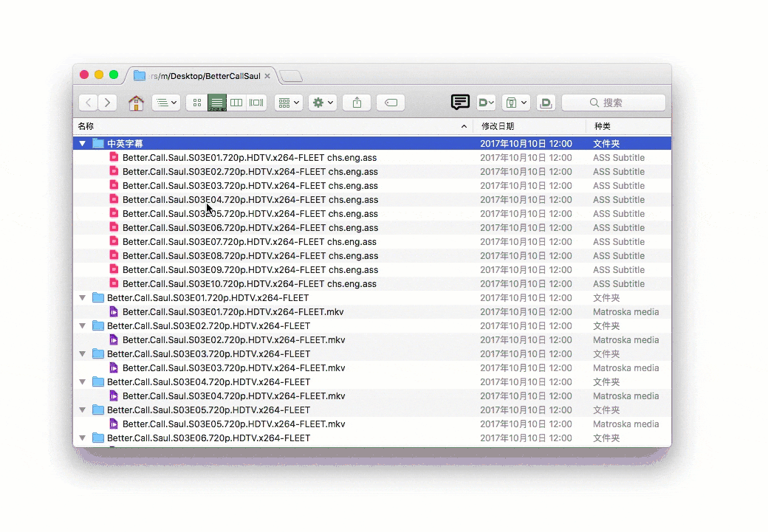Screen dimensions: 768x532
Task: Select the S03E05 mkv file icon
Action: [114, 424]
